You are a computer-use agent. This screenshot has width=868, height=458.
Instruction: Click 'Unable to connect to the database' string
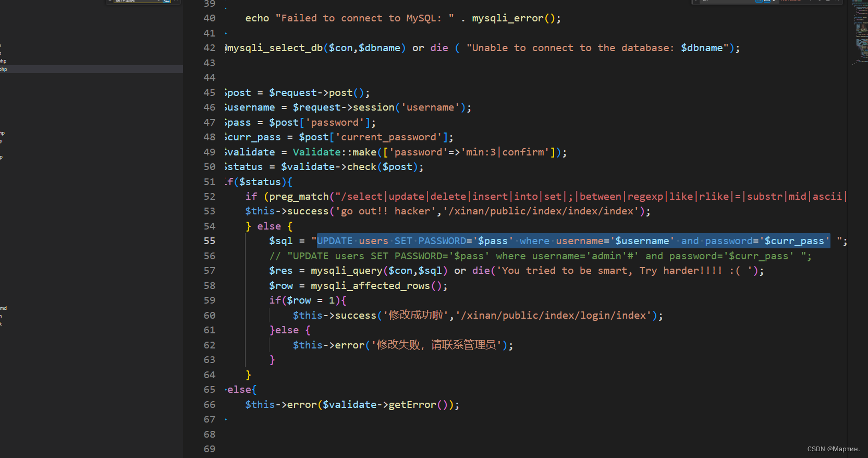tap(597, 48)
